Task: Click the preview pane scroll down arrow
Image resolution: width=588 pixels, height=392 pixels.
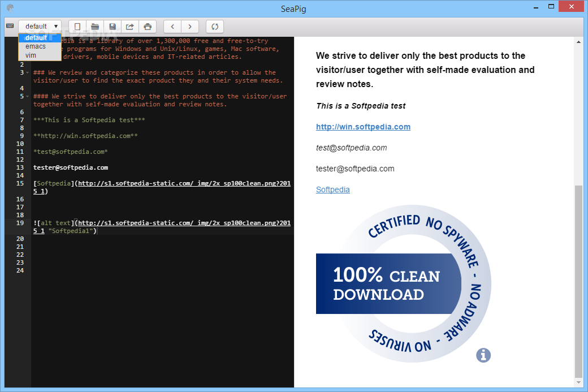Action: [x=578, y=382]
